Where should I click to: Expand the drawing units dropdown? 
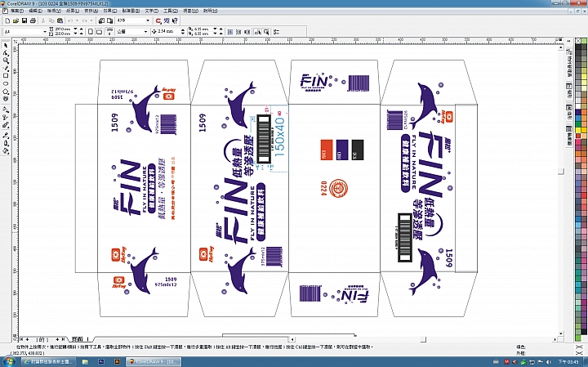click(x=145, y=32)
